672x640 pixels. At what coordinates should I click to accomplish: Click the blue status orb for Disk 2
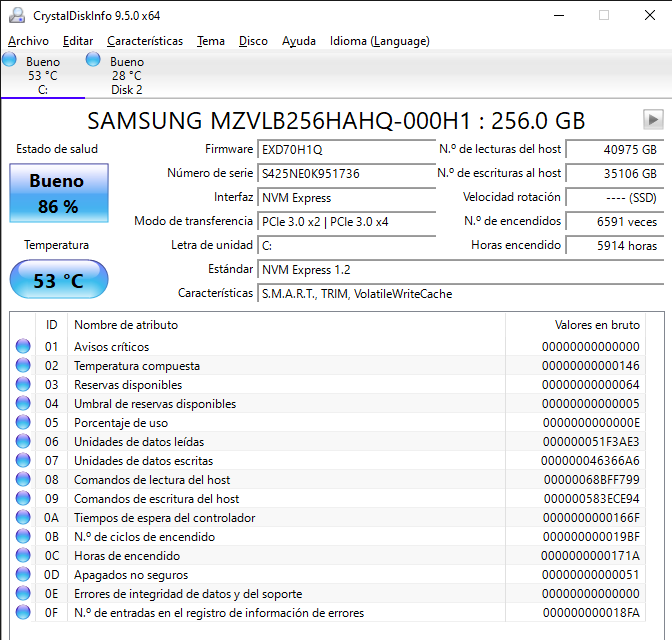click(94, 60)
